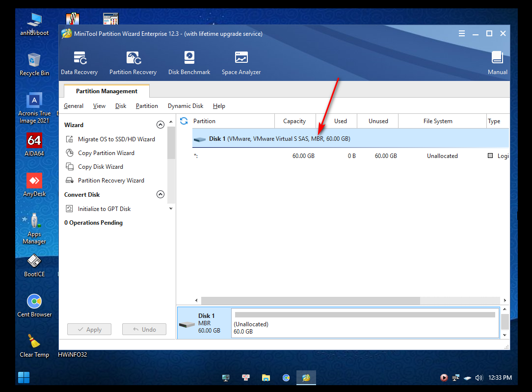Image resolution: width=532 pixels, height=392 pixels.
Task: Click the Type column header
Action: [x=498, y=121]
